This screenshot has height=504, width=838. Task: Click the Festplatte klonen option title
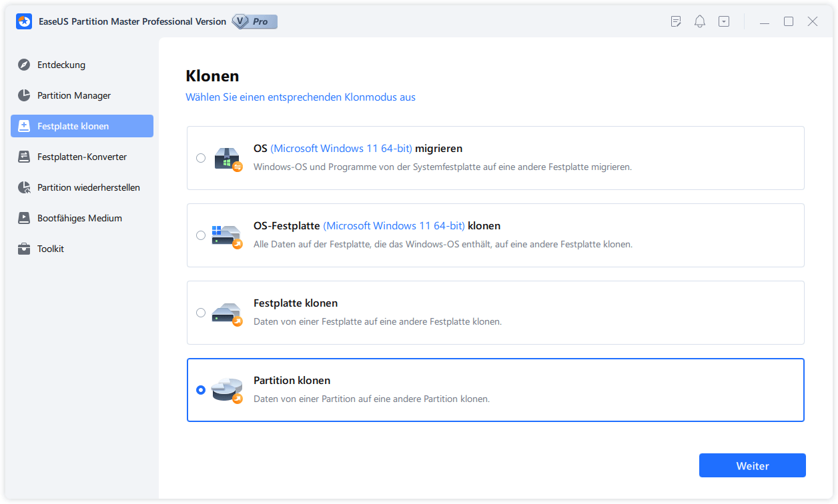tap(296, 303)
